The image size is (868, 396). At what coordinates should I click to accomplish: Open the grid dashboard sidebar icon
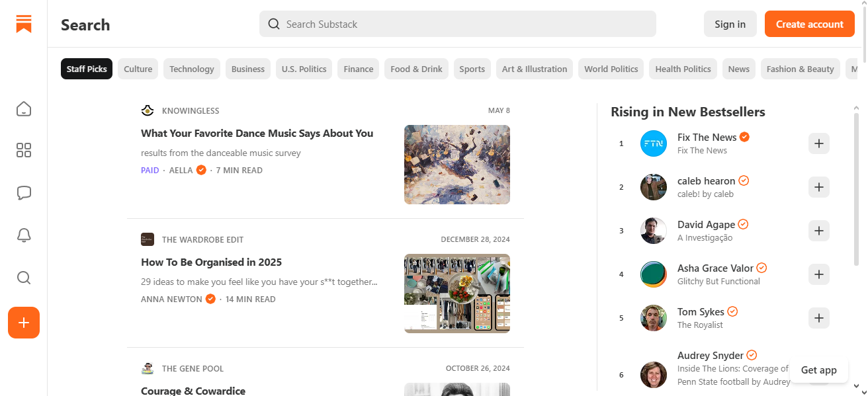(24, 150)
